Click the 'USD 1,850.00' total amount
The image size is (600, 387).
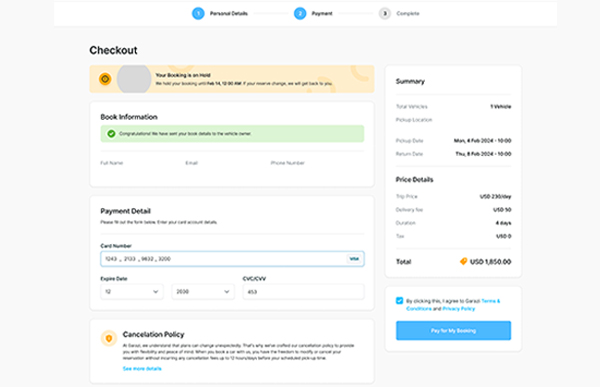(490, 261)
